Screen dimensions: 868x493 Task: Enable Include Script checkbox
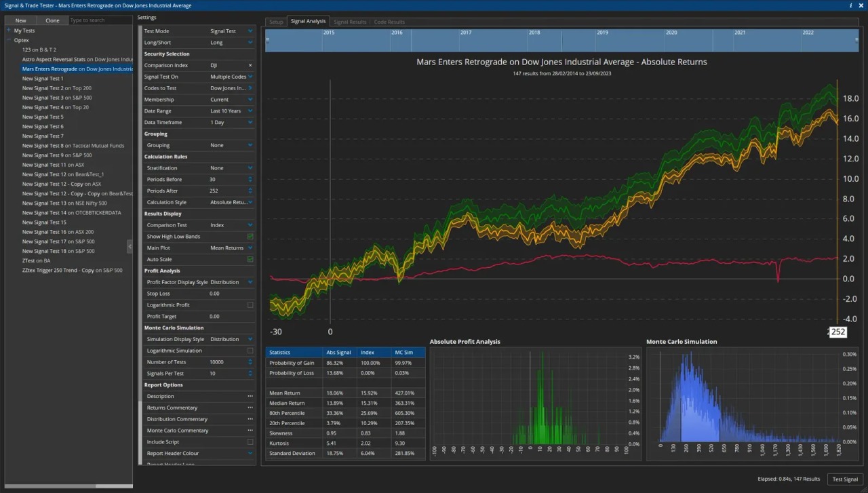[250, 442]
